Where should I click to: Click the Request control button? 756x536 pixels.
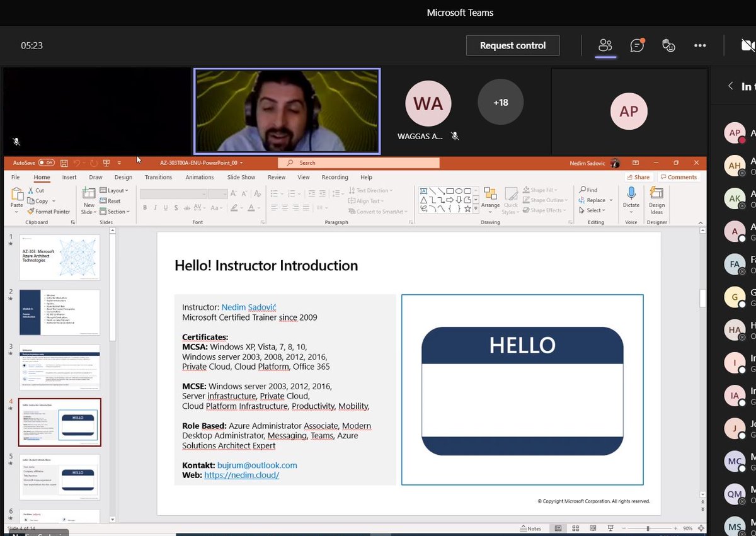(x=513, y=45)
